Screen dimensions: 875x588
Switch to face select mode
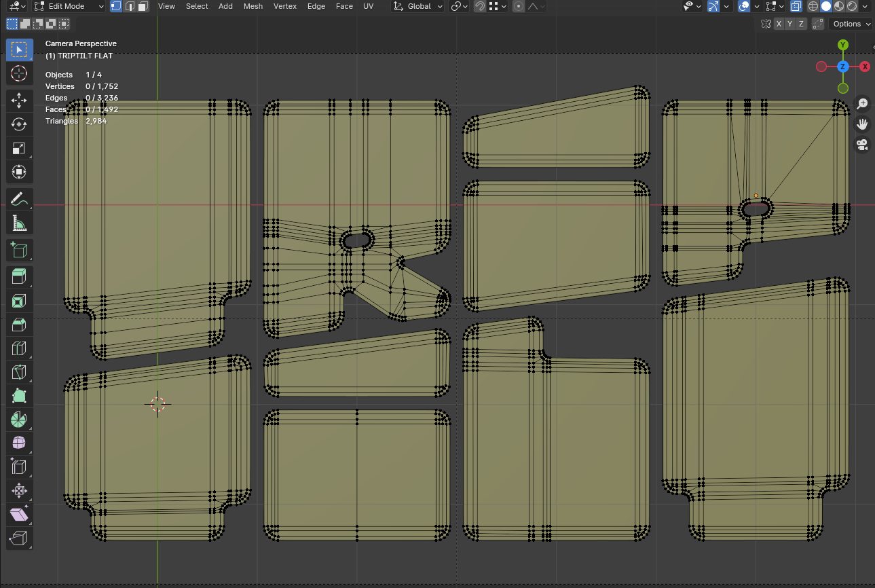pos(143,6)
